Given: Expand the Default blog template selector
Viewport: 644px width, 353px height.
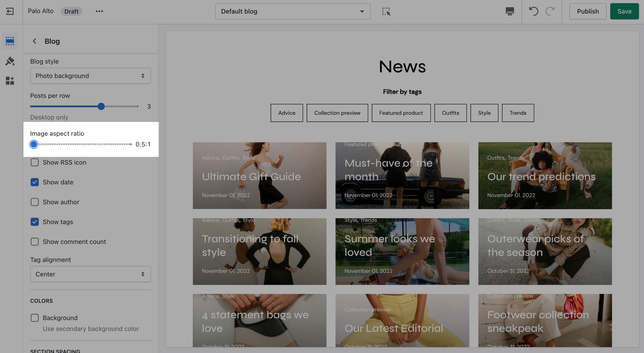Looking at the screenshot, I should 293,11.
